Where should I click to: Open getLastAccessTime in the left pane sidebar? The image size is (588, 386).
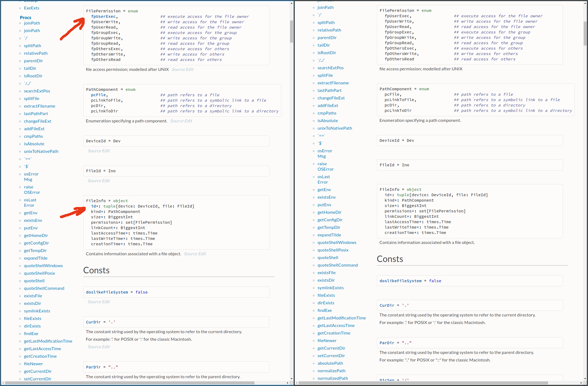click(x=42, y=349)
